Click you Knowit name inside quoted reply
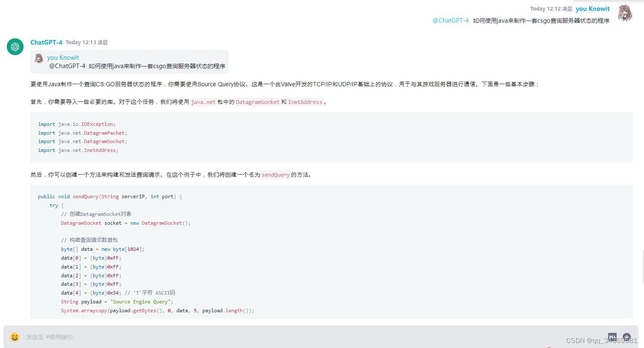 pos(63,57)
